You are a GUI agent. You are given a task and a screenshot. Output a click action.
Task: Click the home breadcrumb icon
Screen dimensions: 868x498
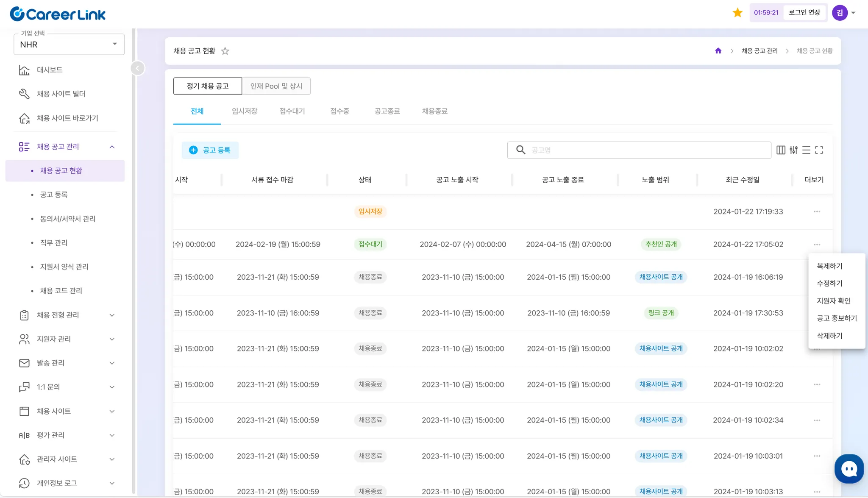[x=718, y=51]
